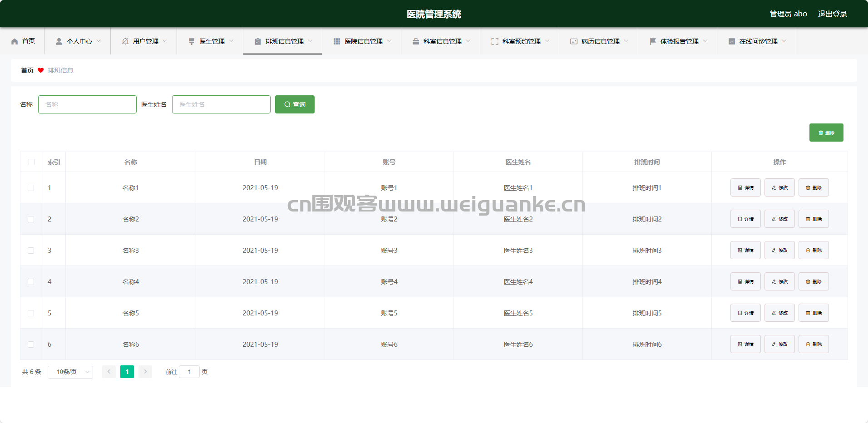The width and height of the screenshot is (868, 423).
Task: Click the 用户管理 menu label
Action: coord(146,41)
